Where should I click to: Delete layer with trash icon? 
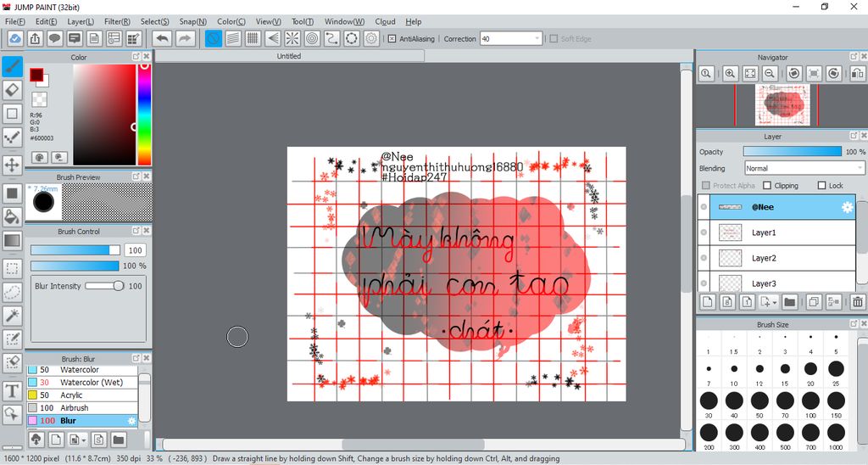tap(858, 302)
